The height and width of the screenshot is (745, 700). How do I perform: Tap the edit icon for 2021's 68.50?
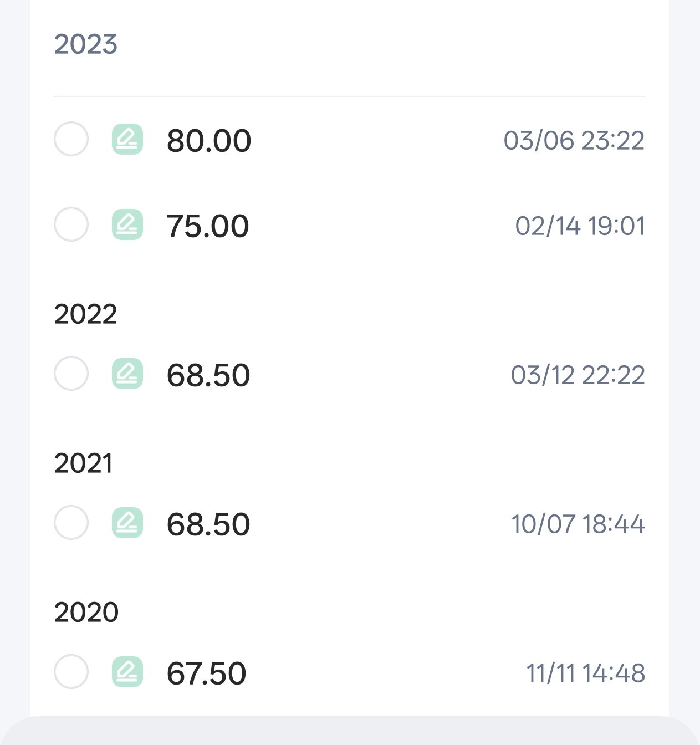(x=127, y=523)
